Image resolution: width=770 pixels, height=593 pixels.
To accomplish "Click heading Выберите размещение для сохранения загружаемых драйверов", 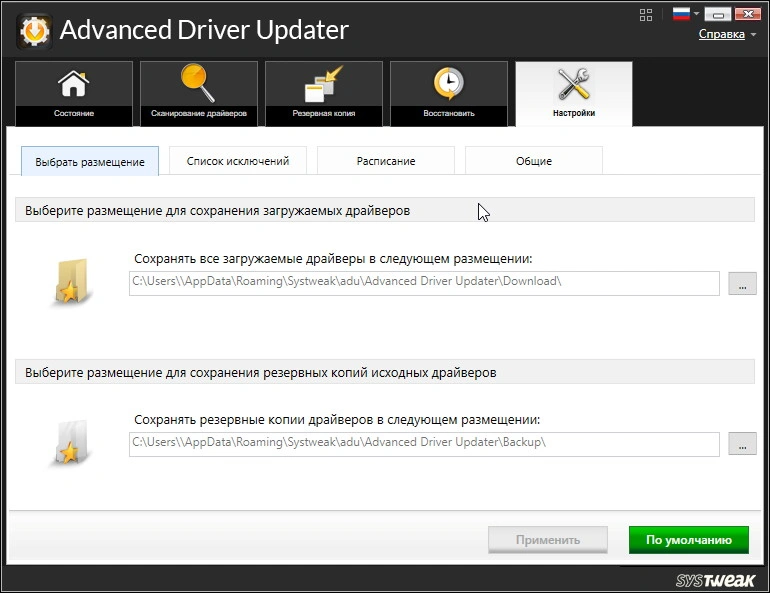I will click(x=218, y=211).
